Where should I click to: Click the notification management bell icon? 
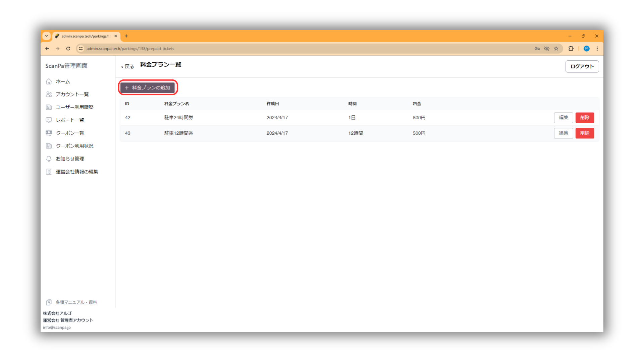click(x=49, y=159)
